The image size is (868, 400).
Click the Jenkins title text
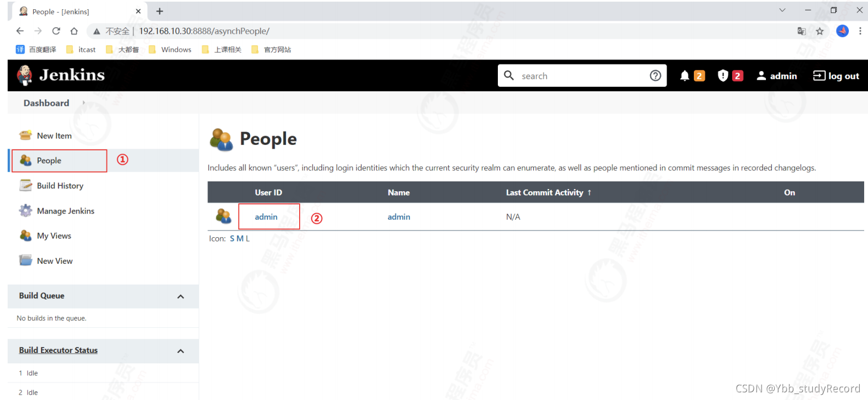tap(72, 75)
